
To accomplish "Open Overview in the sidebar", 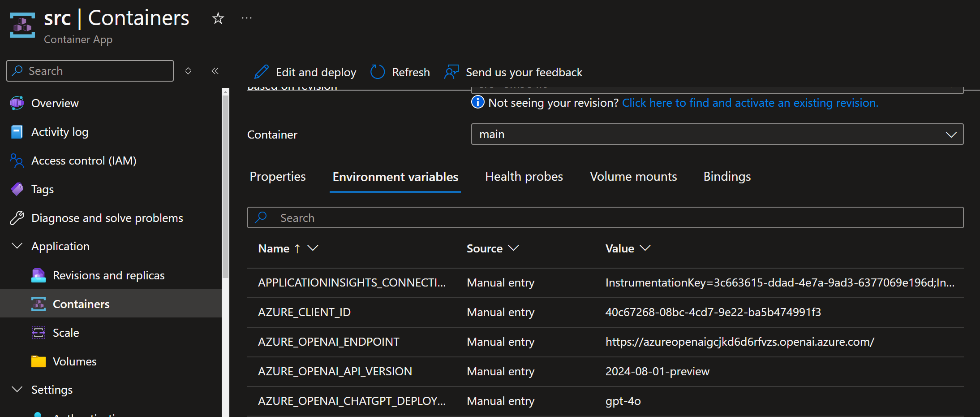I will pos(55,103).
